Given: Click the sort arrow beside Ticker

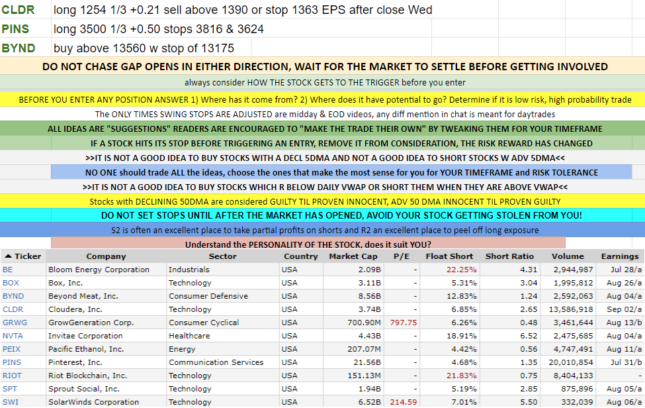Looking at the screenshot, I should tap(8, 256).
